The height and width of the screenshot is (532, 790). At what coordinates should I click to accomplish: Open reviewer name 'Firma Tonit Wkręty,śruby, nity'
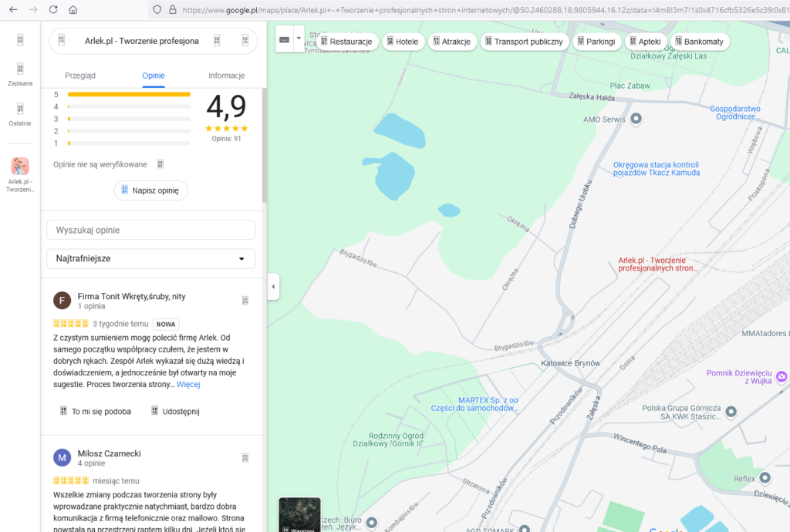tap(131, 296)
